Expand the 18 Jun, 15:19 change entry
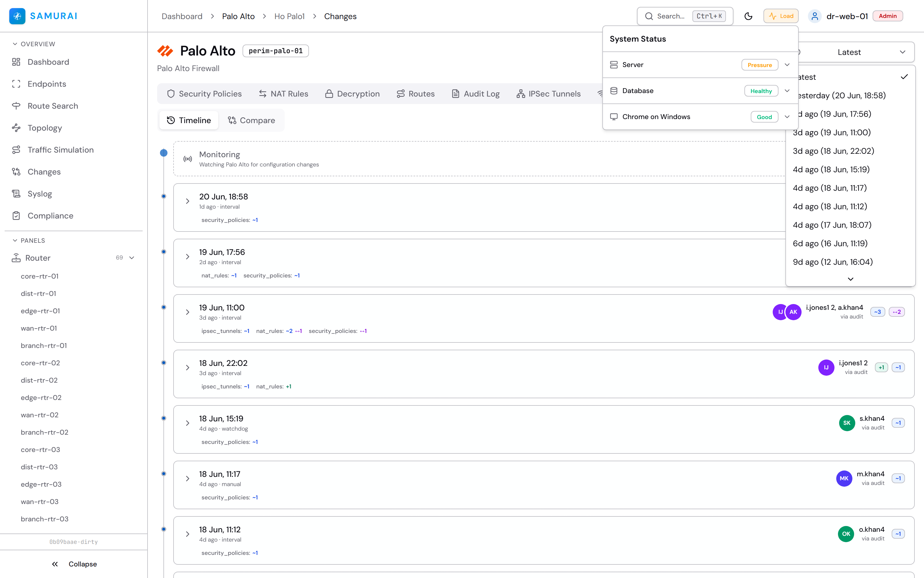 [x=187, y=423]
